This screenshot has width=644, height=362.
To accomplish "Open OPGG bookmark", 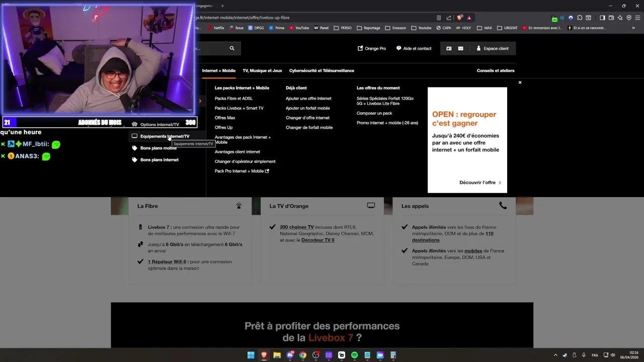I will pos(256,28).
